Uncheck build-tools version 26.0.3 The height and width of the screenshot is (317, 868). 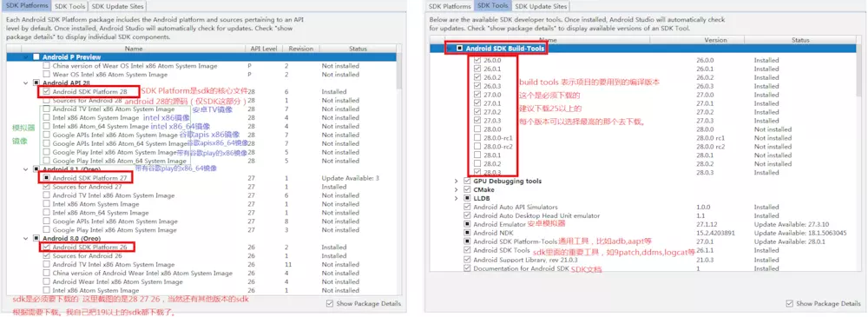coord(477,87)
